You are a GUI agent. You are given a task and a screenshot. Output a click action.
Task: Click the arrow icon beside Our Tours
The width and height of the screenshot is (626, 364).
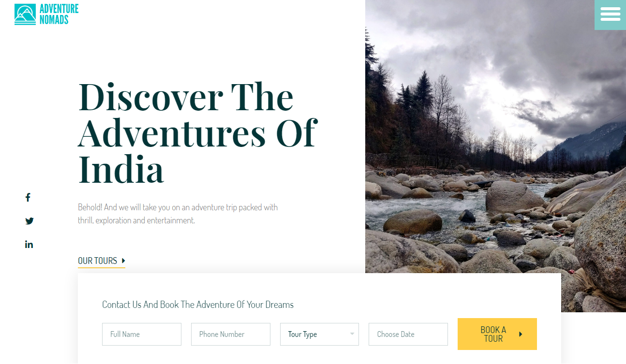(x=123, y=261)
